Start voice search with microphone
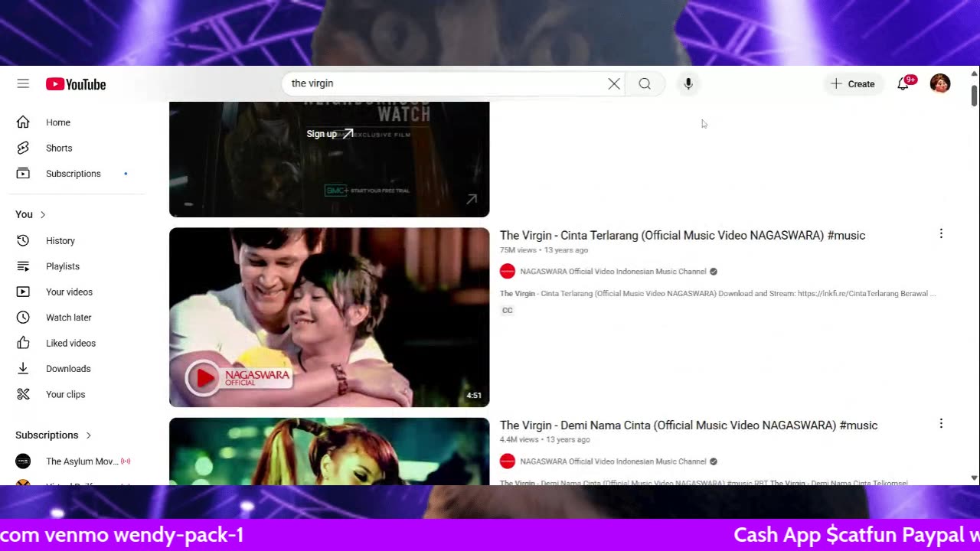This screenshot has height=551, width=980. click(x=688, y=84)
